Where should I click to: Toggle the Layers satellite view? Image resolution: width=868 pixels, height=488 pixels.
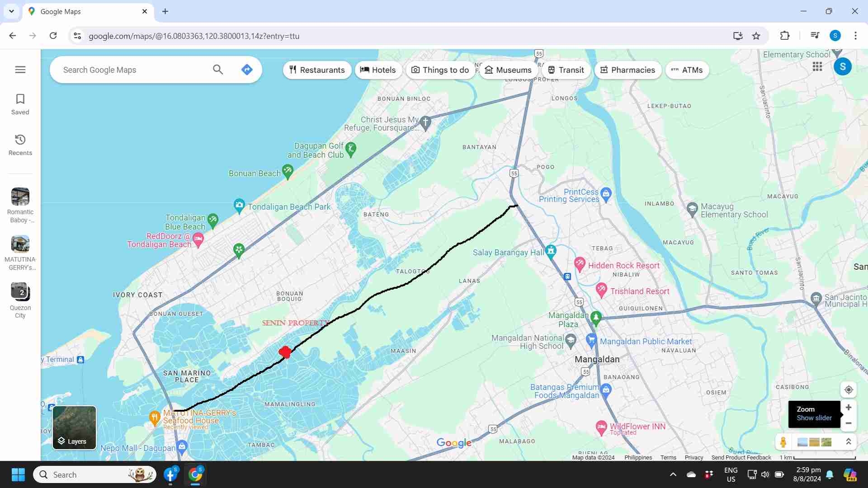75,427
